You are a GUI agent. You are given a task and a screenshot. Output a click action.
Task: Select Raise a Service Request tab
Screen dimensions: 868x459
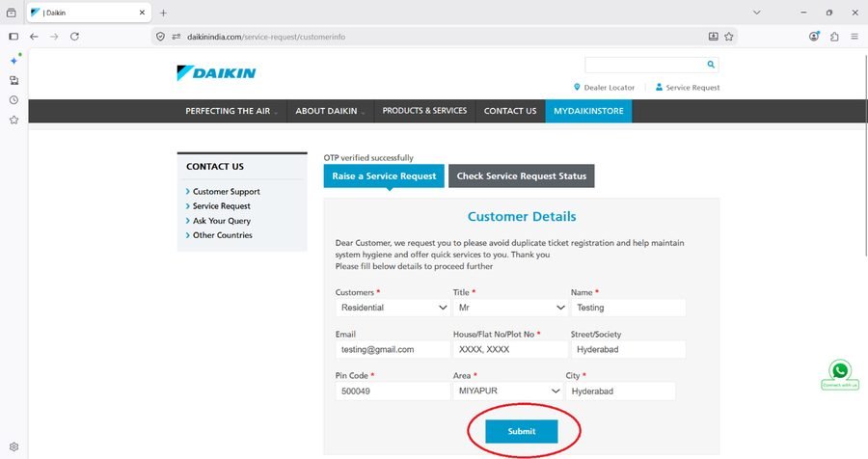tap(384, 176)
